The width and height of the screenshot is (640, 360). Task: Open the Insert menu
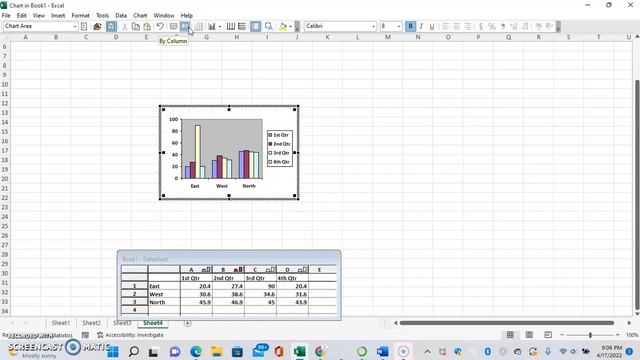pos(58,16)
